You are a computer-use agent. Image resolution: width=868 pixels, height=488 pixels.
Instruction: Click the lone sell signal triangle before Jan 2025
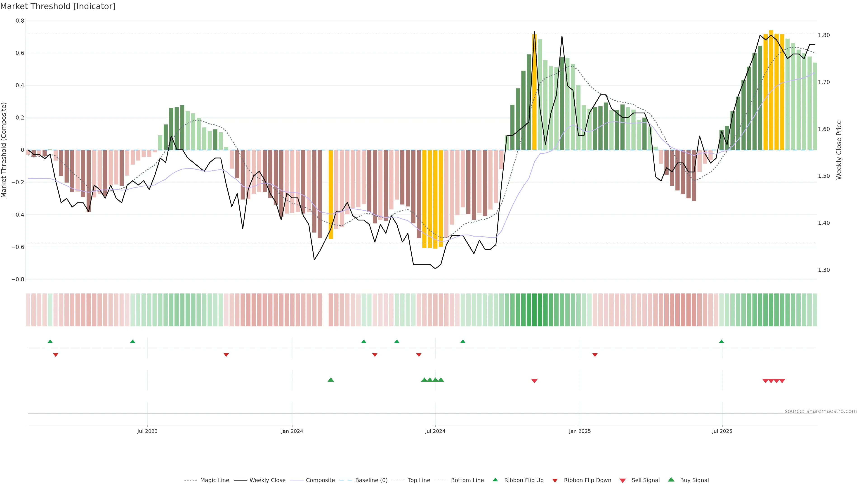[x=534, y=381]
